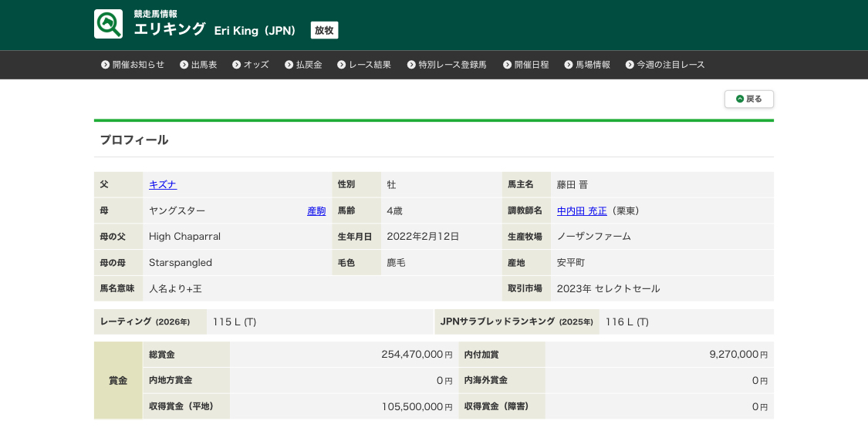Open the sire link キズナ
Screen dimensions: 868x441
(x=163, y=184)
